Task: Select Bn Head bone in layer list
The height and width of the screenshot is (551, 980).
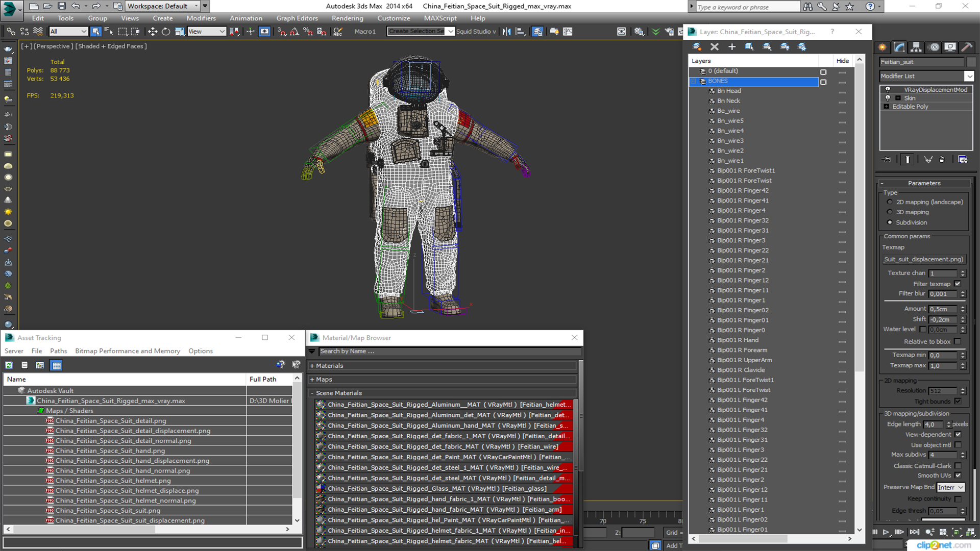Action: tap(729, 91)
